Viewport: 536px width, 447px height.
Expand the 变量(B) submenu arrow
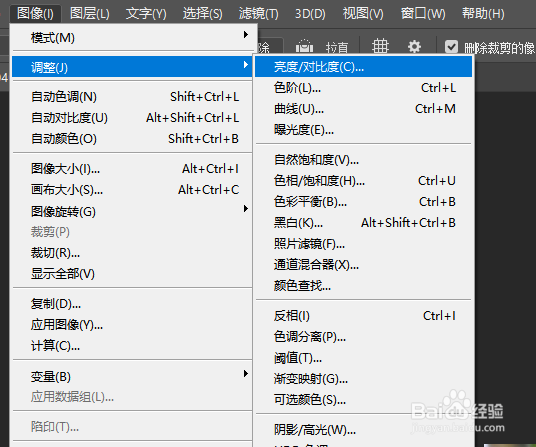(x=245, y=374)
